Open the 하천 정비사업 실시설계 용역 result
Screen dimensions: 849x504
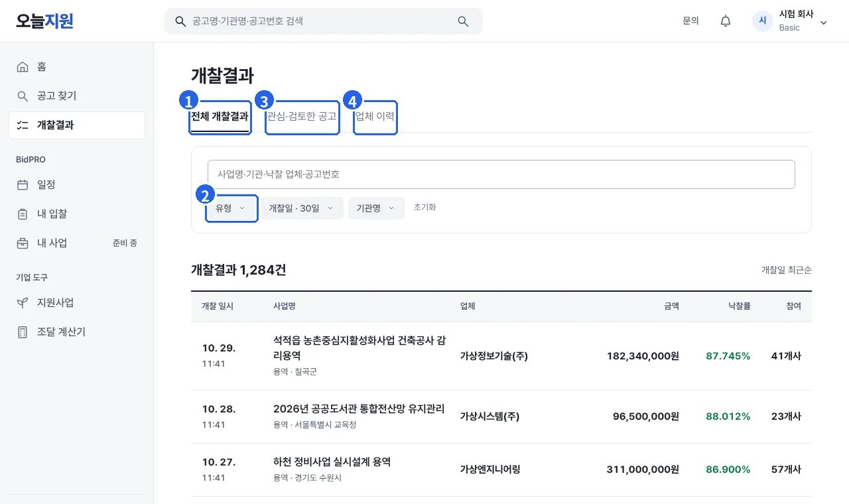click(332, 462)
